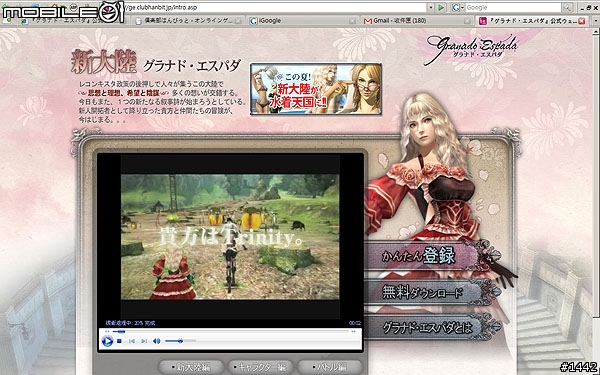Open the swimsuit paradise summer banner
The height and width of the screenshot is (375, 600).
click(316, 89)
